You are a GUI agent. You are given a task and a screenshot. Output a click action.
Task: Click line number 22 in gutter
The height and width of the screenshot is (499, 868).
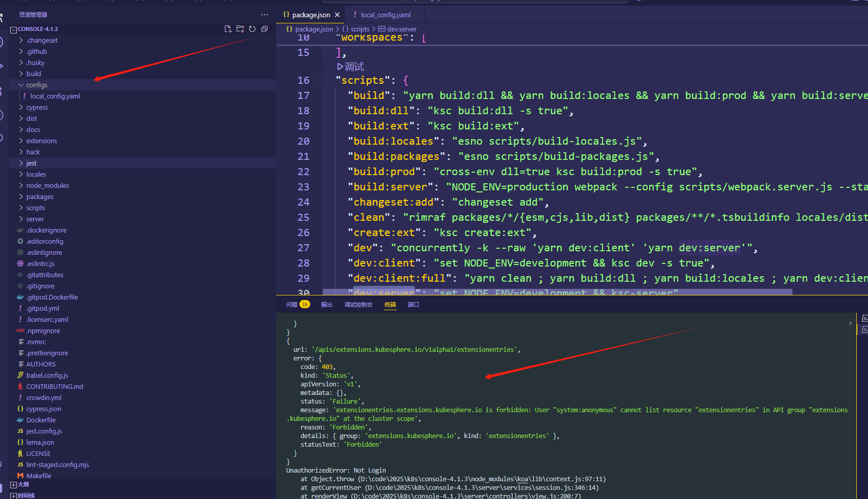[x=304, y=172]
